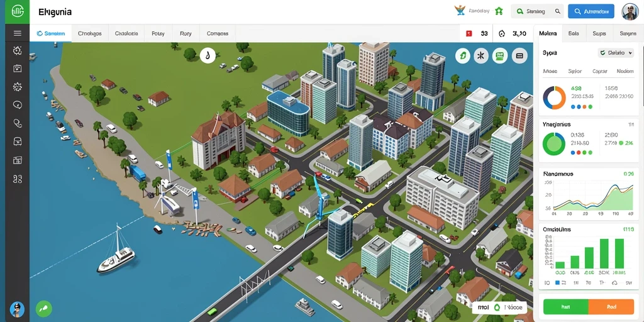Click the blue search button in header
This screenshot has width=644, height=322.
[591, 11]
